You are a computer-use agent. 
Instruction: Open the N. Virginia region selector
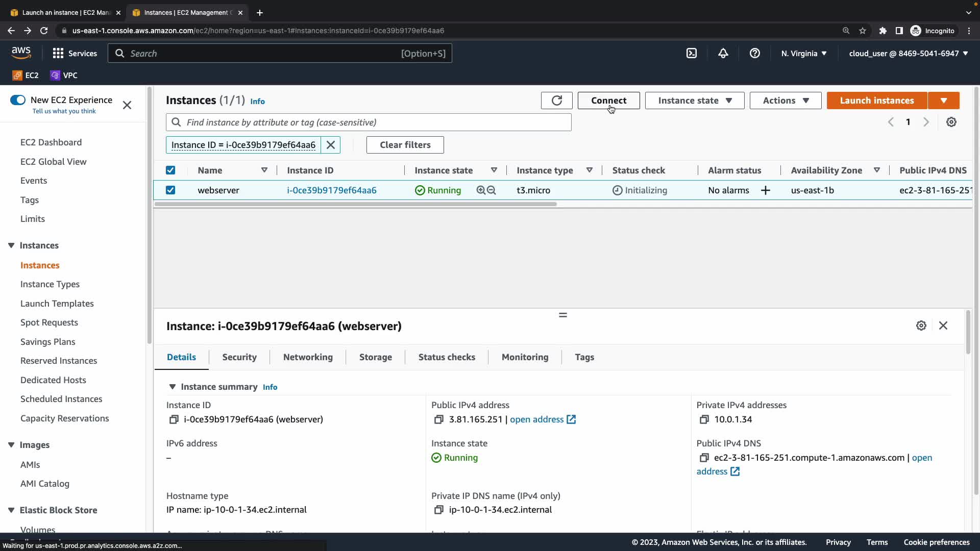pos(803,54)
